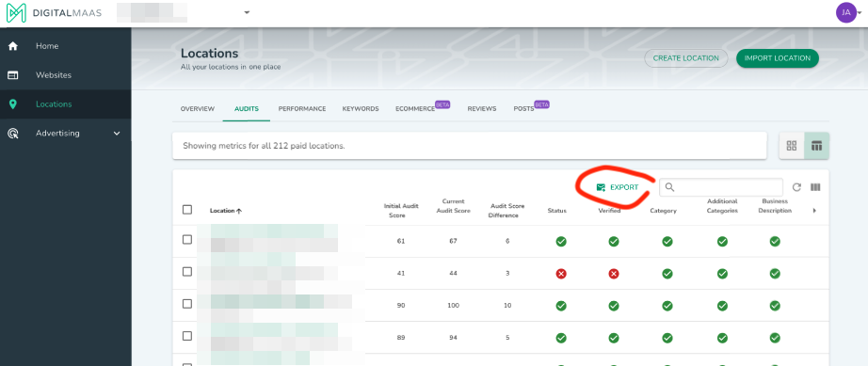Click the Home house icon in sidebar
The width and height of the screenshot is (868, 366).
click(13, 46)
